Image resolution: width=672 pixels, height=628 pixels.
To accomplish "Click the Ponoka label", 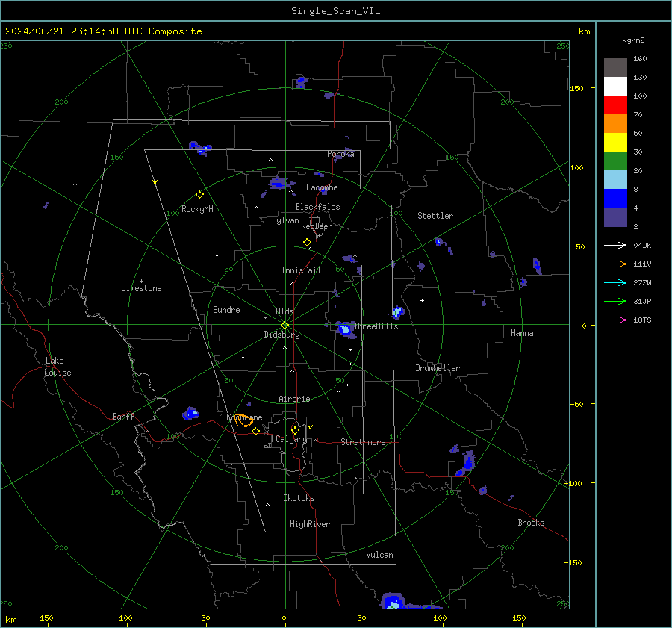I will click(x=340, y=154).
